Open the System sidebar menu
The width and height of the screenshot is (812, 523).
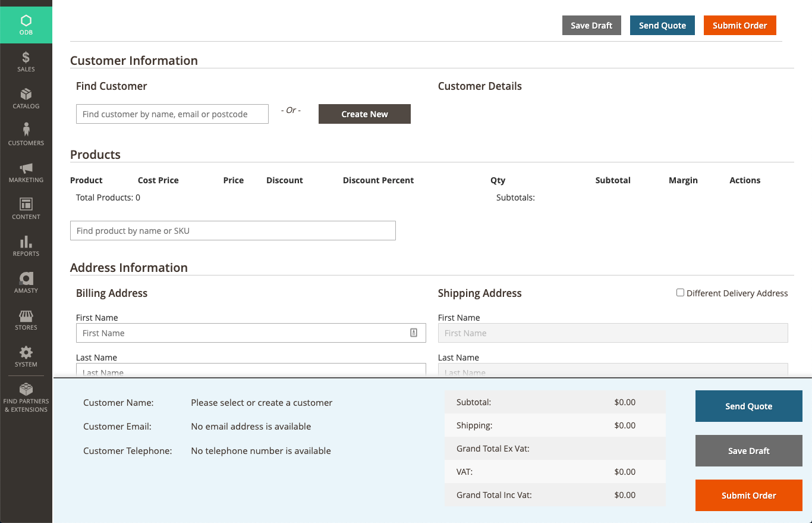26,357
